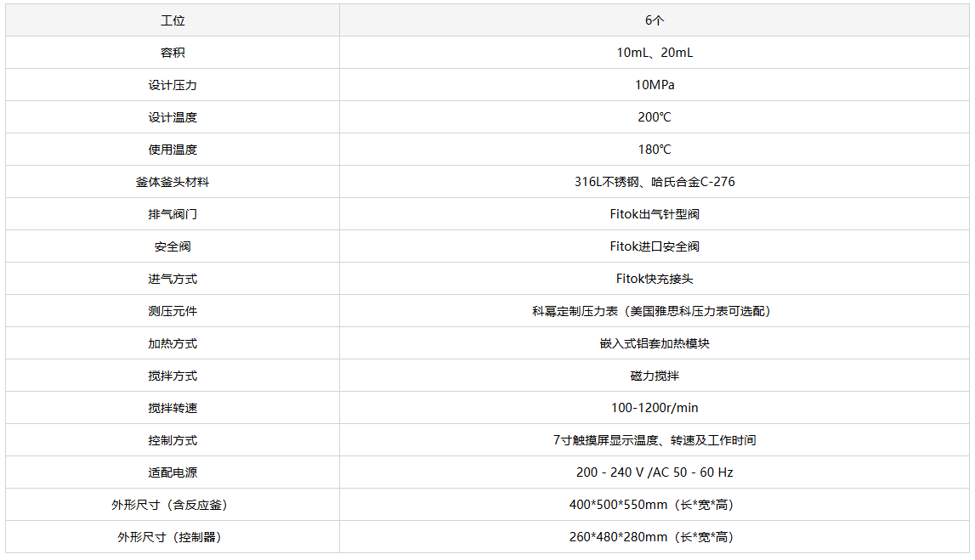The height and width of the screenshot is (560, 975).
Task: Select the 10MPa pressure value
Action: coord(655,85)
